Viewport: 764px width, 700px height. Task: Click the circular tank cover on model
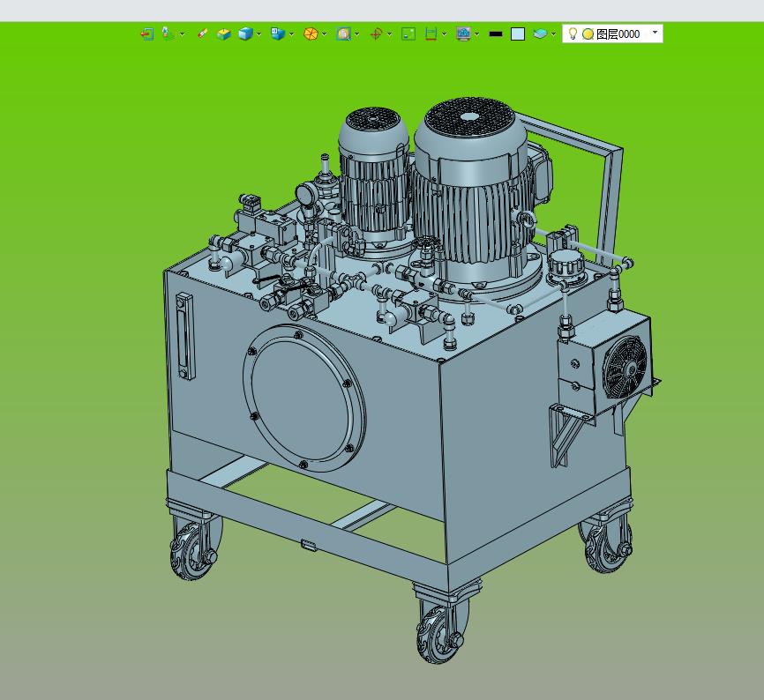pos(304,398)
